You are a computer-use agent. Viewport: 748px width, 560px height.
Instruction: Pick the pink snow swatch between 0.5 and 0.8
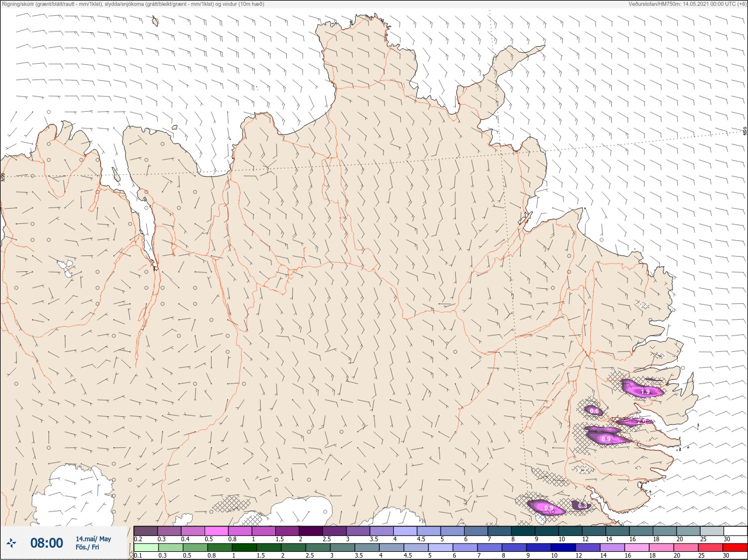[x=216, y=531]
